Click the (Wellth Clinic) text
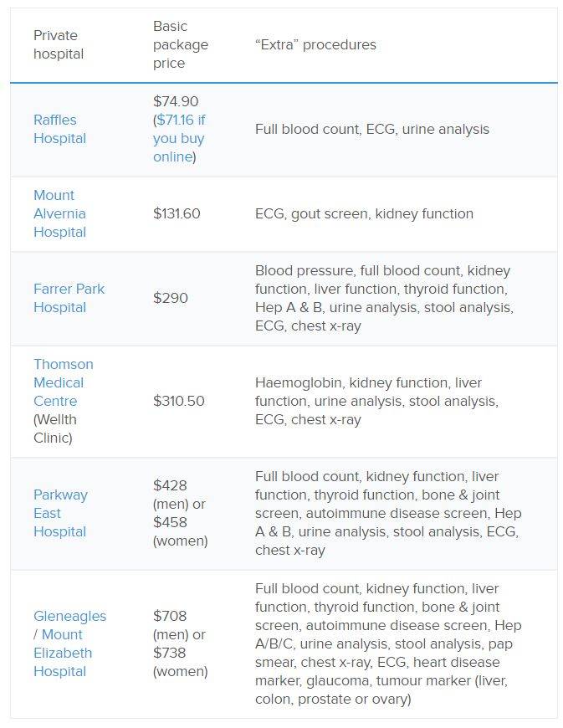 54,428
